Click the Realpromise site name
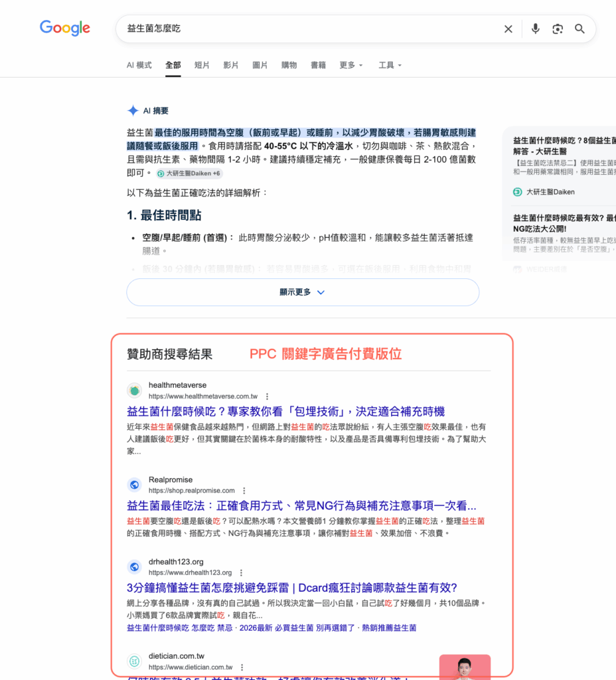Viewport: 616px width, 680px height. pyautogui.click(x=171, y=479)
